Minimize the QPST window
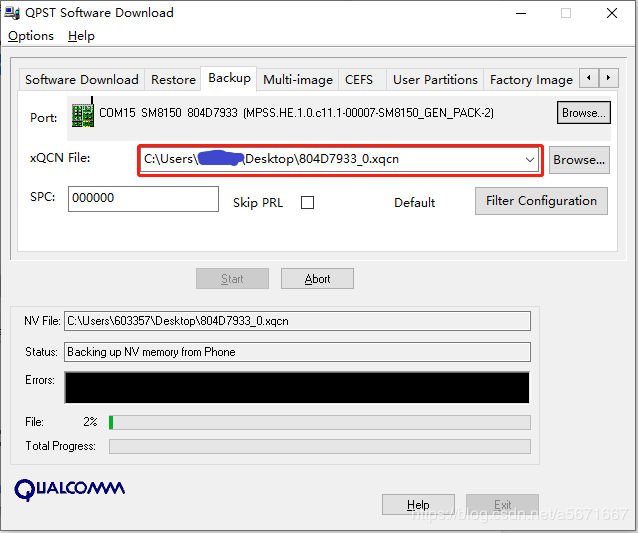 click(521, 13)
